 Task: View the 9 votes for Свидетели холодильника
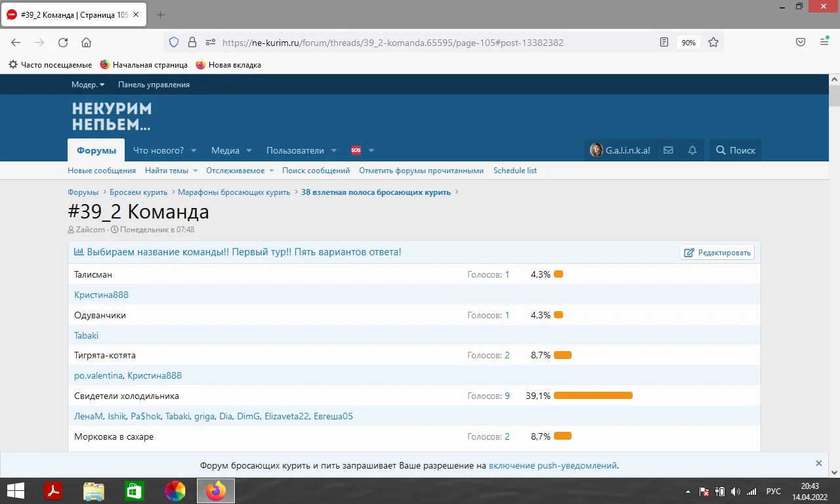pos(507,396)
